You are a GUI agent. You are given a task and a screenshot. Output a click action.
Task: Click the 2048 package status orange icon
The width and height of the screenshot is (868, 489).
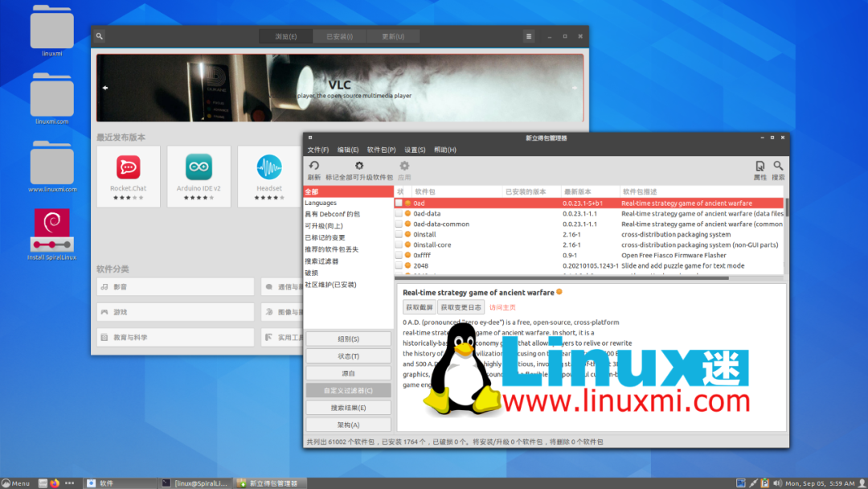(408, 266)
